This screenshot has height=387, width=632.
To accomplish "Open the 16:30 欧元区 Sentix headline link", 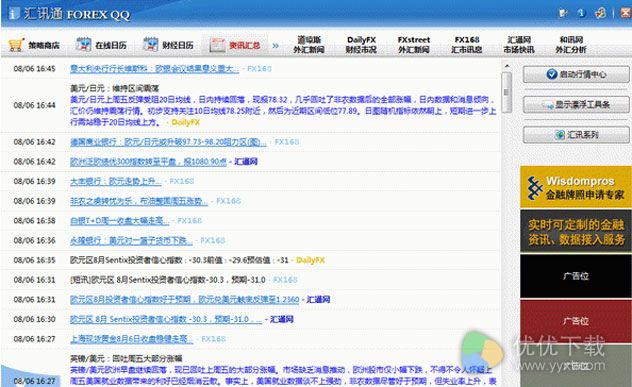I will click(x=166, y=319).
